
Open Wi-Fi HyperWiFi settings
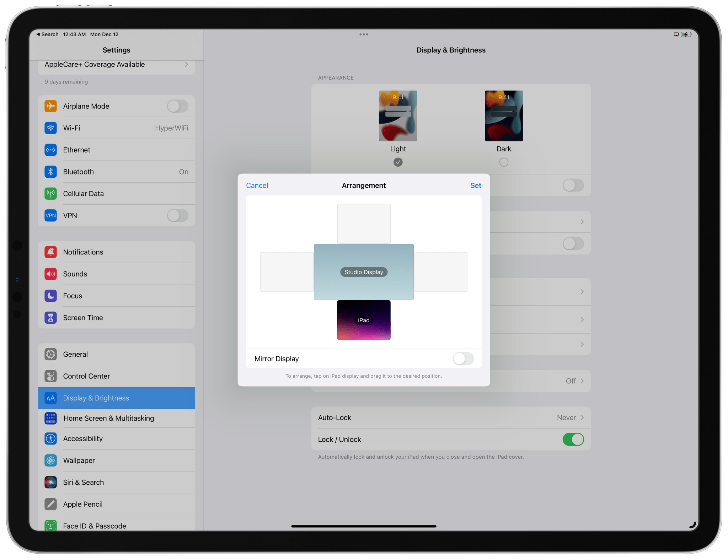[x=116, y=128]
